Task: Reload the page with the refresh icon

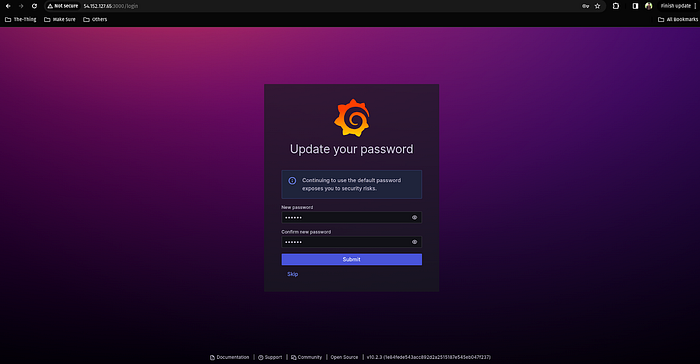Action: (x=34, y=6)
